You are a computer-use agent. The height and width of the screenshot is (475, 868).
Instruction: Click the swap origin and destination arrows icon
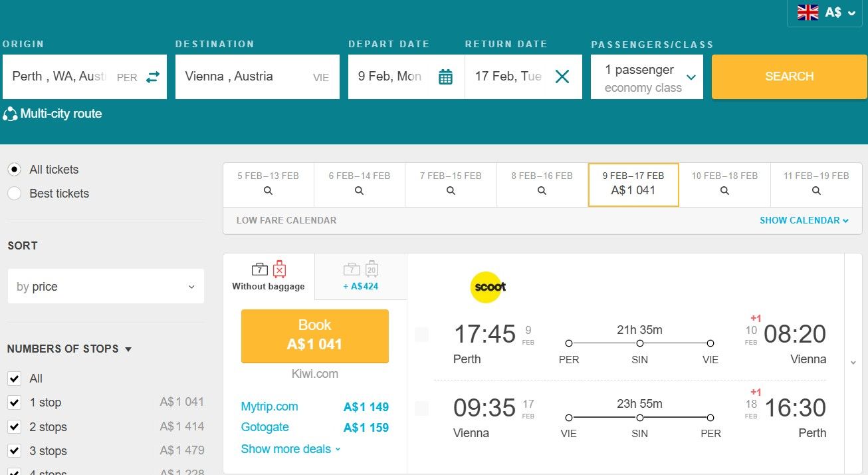(153, 77)
